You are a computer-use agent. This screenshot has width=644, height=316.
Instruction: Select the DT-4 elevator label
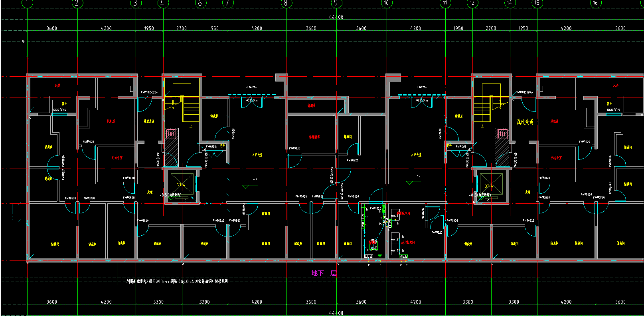(181, 185)
